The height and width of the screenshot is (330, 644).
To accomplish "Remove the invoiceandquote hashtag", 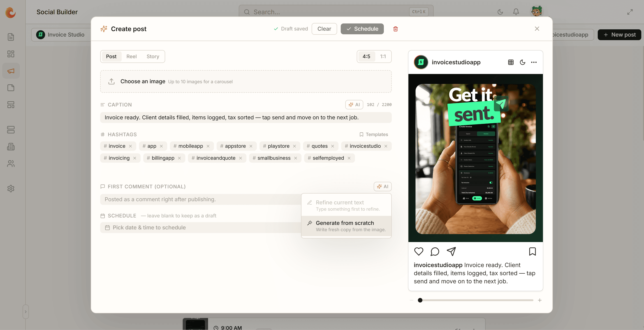I will click(x=240, y=158).
